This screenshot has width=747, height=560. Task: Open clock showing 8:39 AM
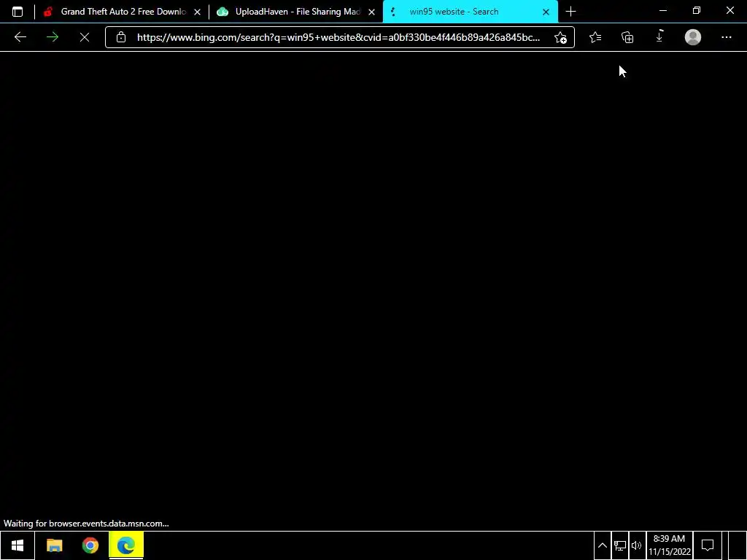click(x=670, y=545)
